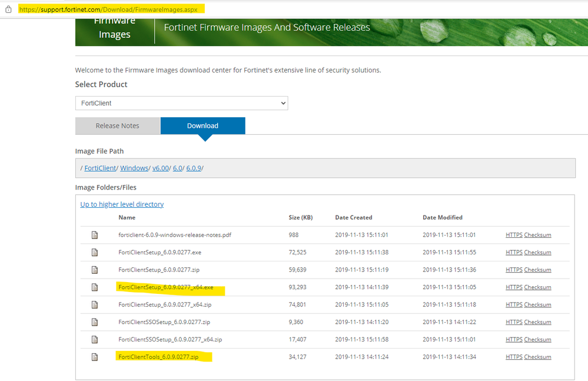Click the Date Created column header
588x381 pixels.
354,217
